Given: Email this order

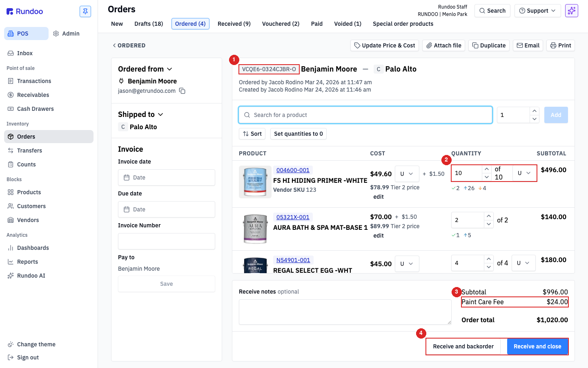Looking at the screenshot, I should pos(528,45).
